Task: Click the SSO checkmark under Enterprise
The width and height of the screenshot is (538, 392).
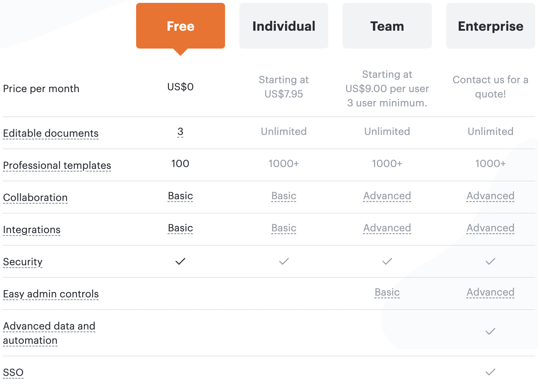Action: [x=490, y=372]
